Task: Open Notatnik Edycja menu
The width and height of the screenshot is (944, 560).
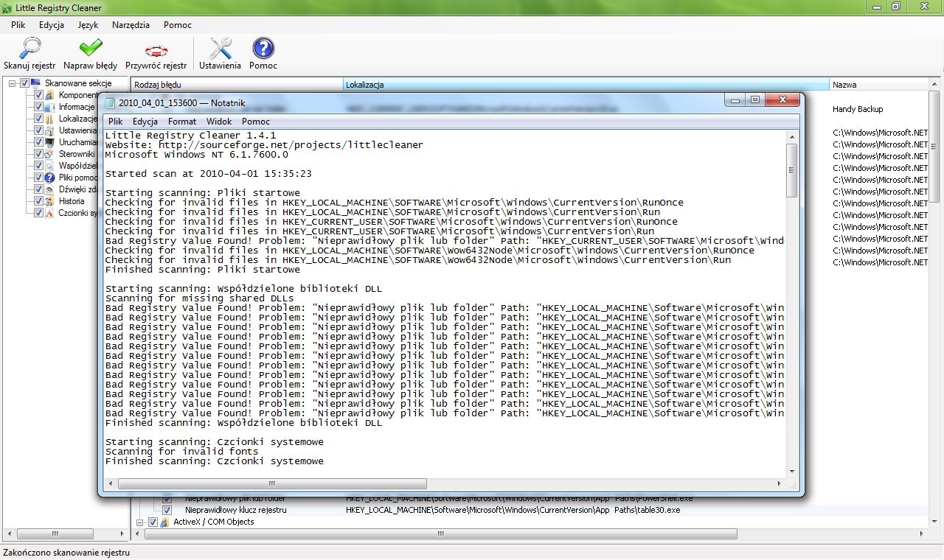Action: click(145, 122)
